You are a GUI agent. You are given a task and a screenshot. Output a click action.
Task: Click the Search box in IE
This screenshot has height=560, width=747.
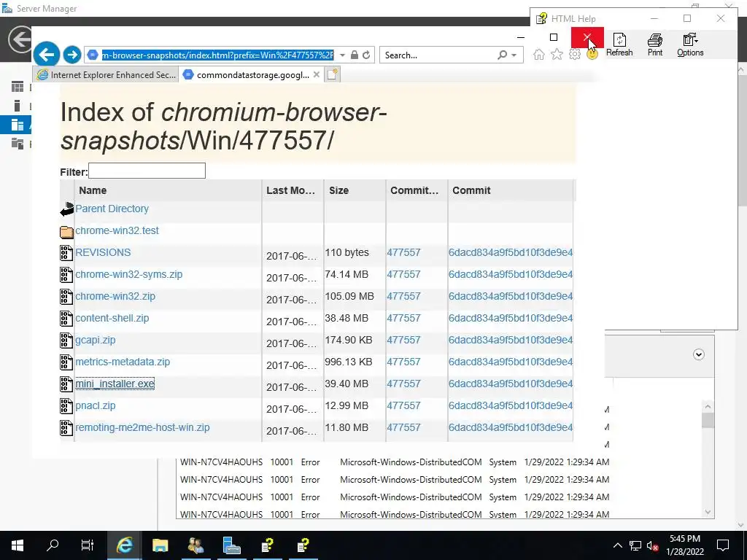[x=438, y=55]
